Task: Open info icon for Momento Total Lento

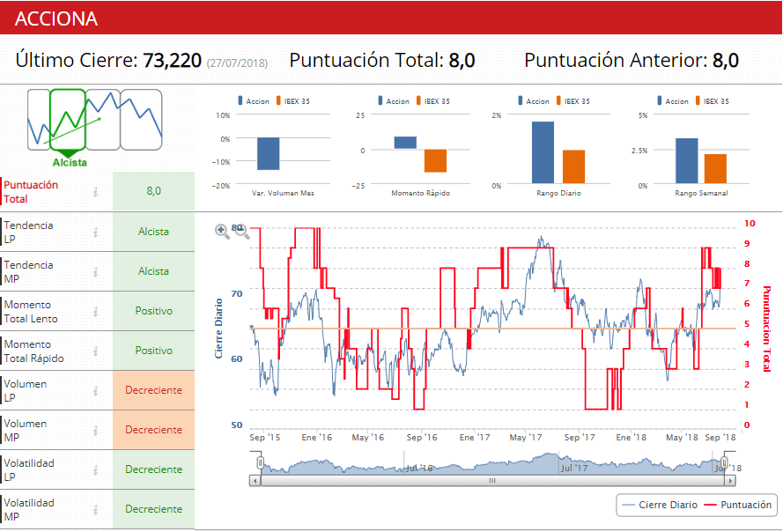Action: pos(95,312)
